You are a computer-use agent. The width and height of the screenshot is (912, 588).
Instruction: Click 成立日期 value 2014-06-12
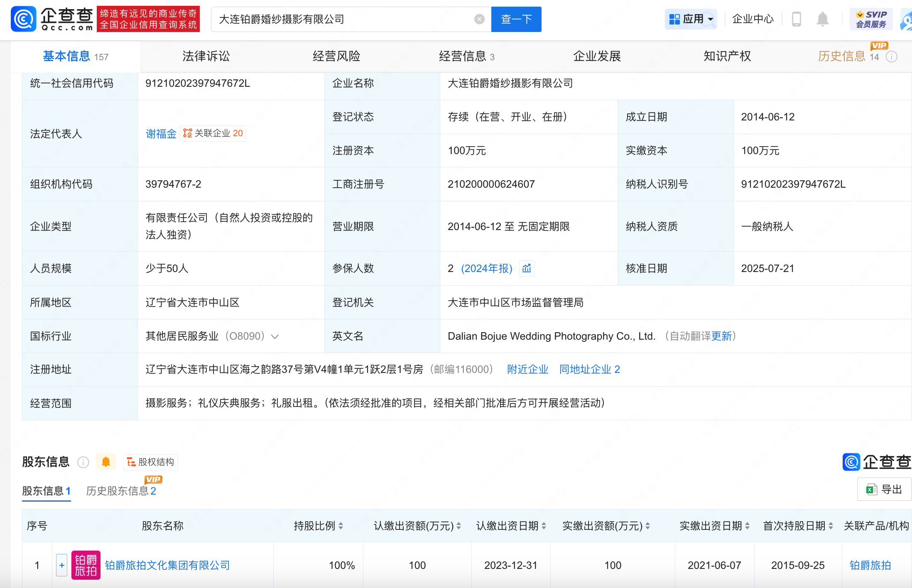point(768,117)
